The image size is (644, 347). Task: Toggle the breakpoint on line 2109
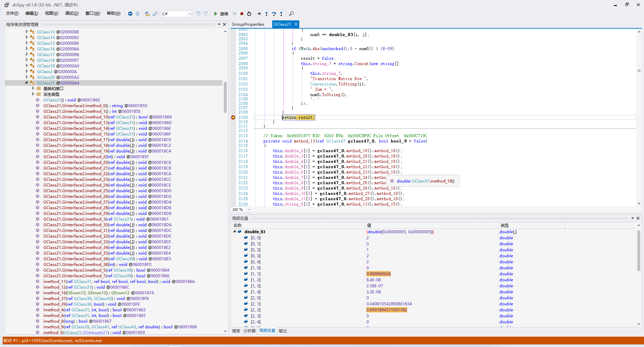233,117
